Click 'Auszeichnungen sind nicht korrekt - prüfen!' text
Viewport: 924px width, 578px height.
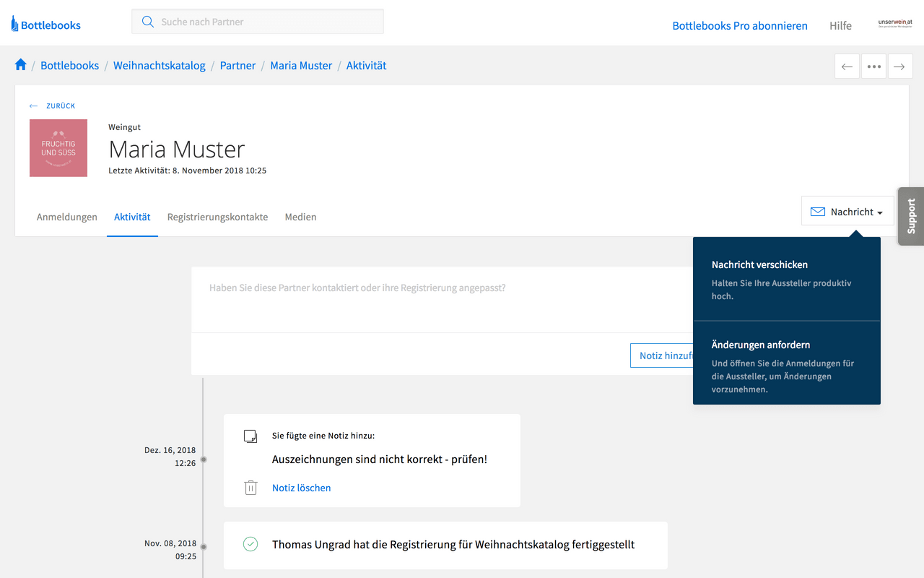click(x=380, y=459)
